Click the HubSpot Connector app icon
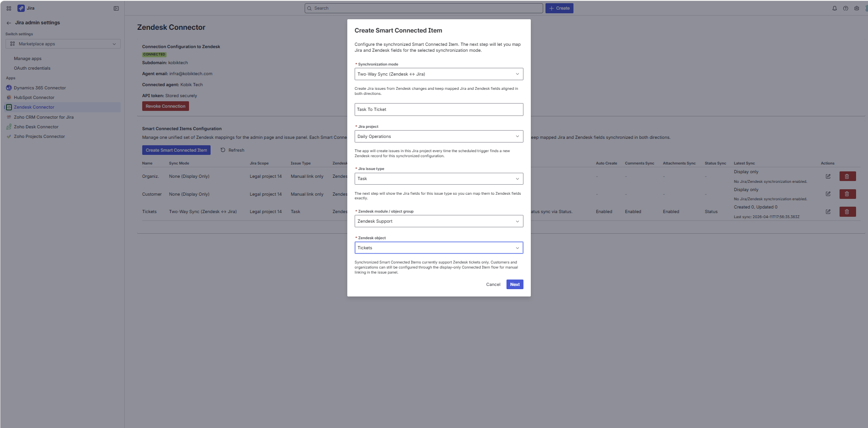The image size is (868, 428). pos(9,98)
